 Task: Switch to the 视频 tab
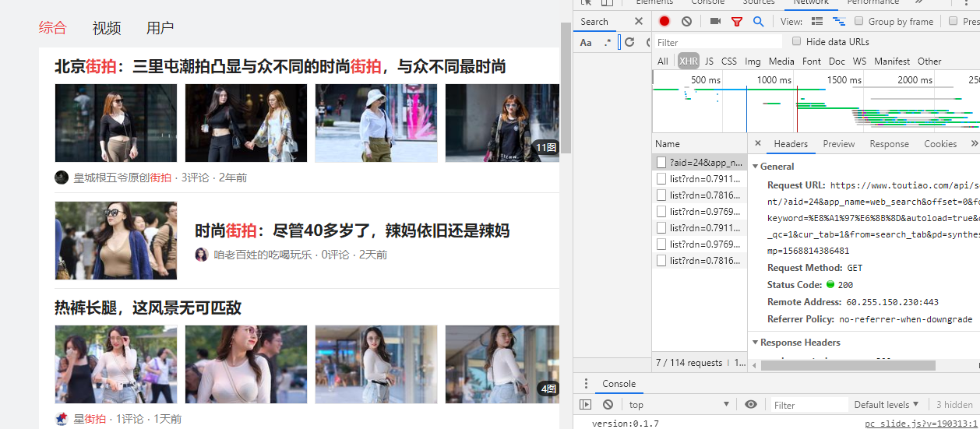(107, 28)
